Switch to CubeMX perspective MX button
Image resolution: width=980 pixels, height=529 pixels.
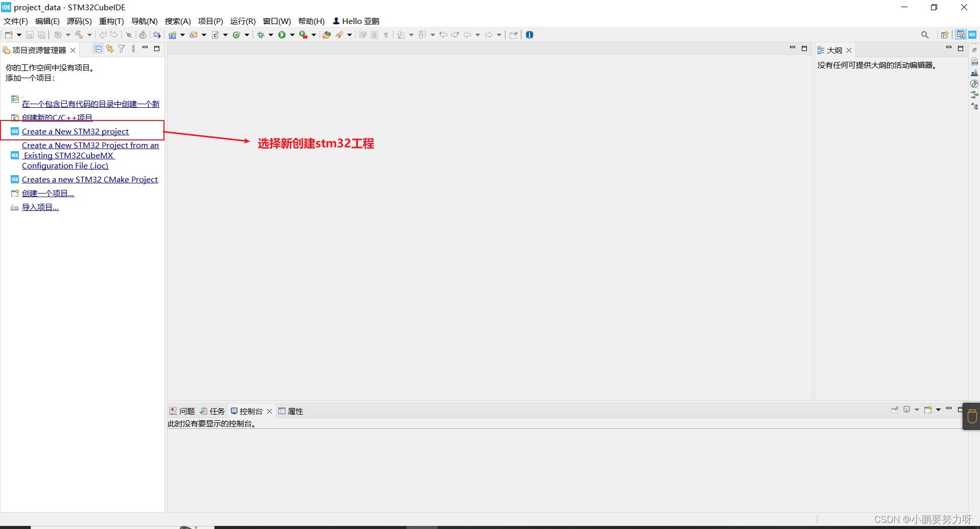tap(972, 35)
